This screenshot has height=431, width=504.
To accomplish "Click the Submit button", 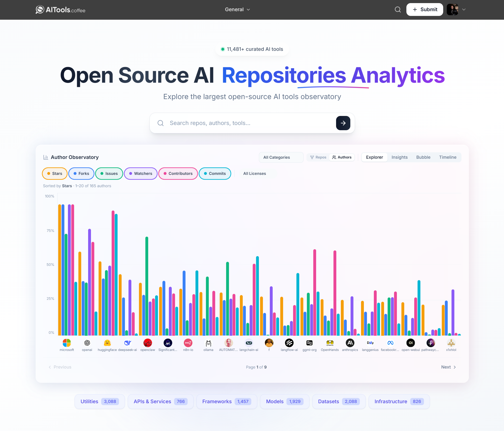I will (x=425, y=10).
